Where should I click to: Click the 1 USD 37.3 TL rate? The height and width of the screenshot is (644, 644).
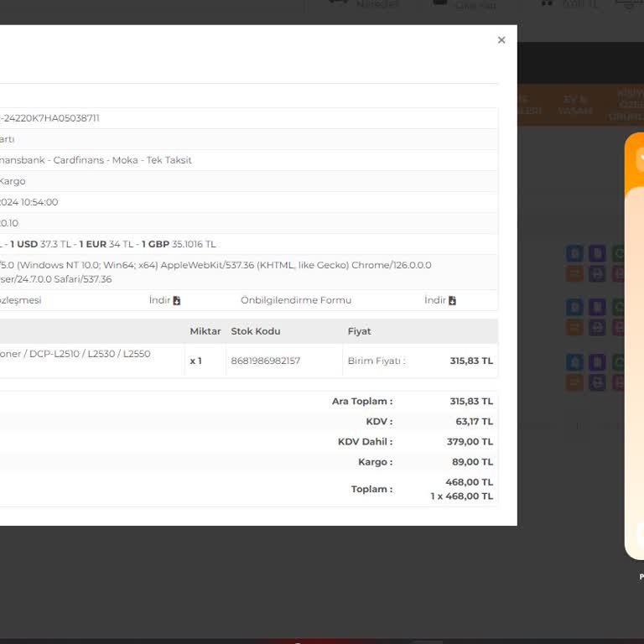[x=40, y=244]
